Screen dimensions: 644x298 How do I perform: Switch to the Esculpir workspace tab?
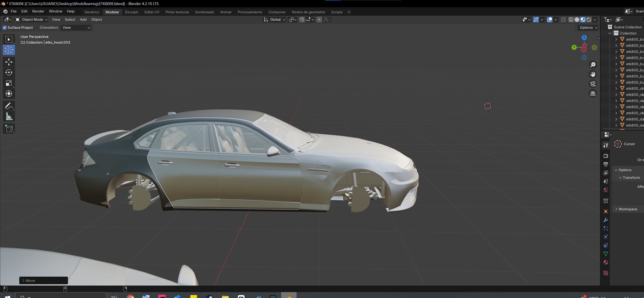coord(132,12)
